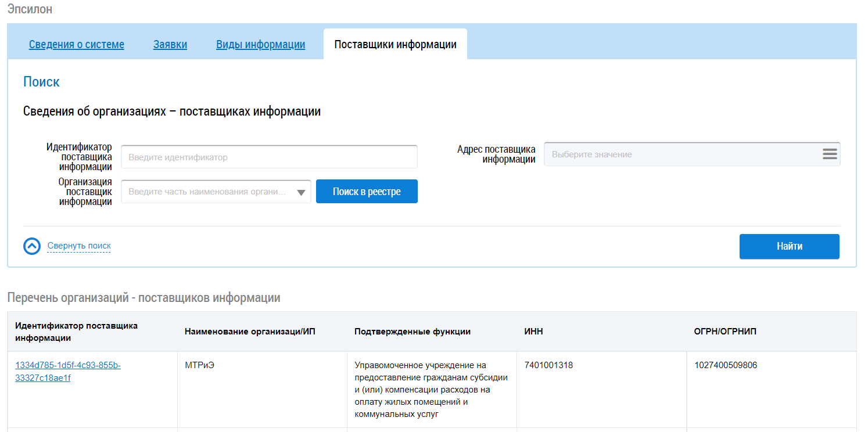Open the 'Заявки' tab
Viewport: 868px width, 432px height.
point(170,45)
